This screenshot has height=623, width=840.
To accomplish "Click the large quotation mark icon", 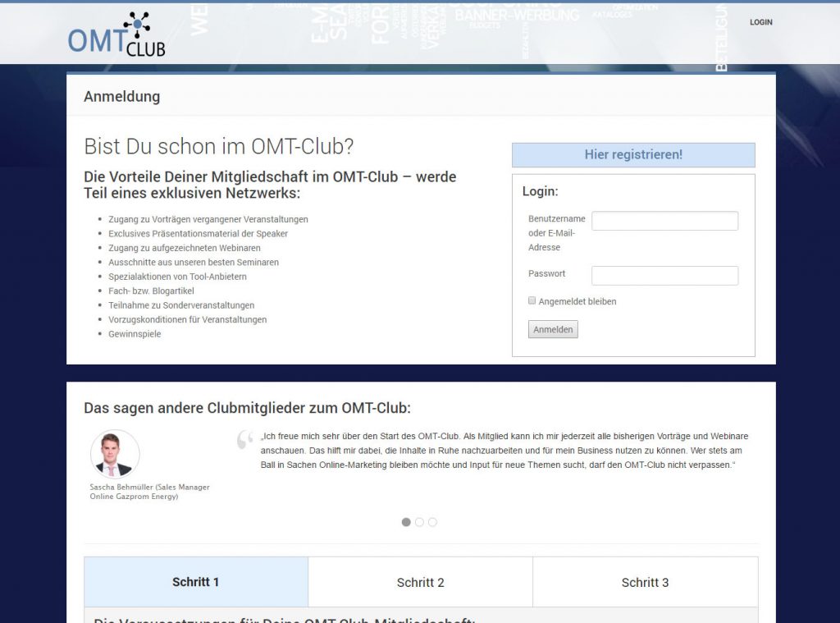I will (x=244, y=440).
